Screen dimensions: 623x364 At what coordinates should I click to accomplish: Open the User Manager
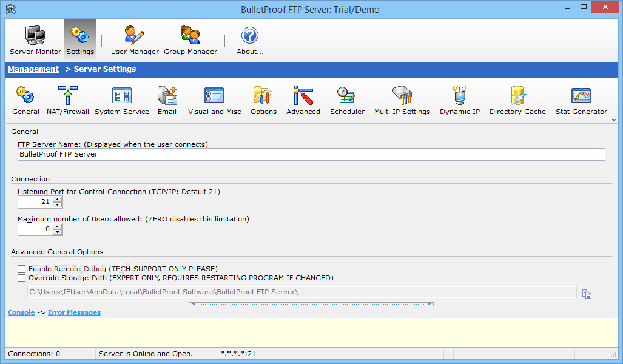pyautogui.click(x=135, y=41)
